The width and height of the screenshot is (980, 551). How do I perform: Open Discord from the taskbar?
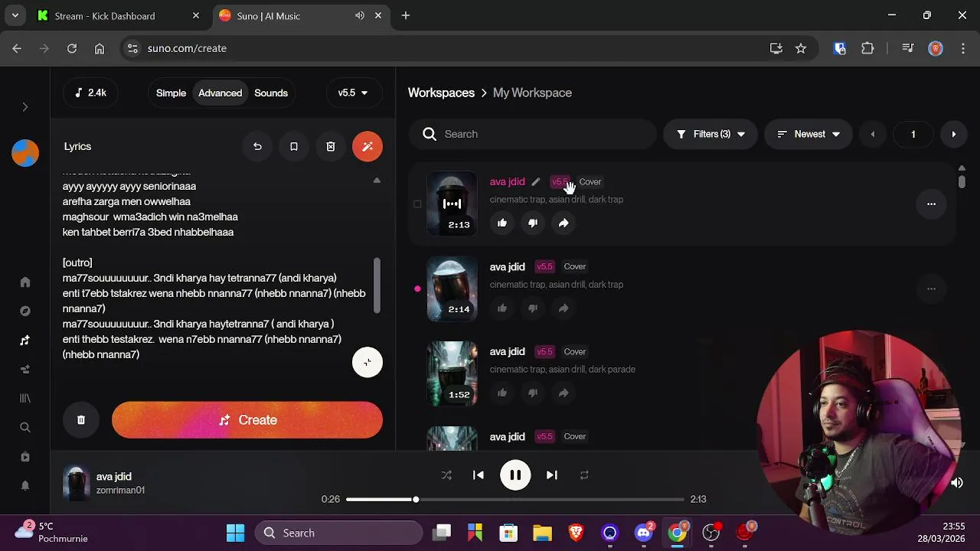(x=644, y=533)
